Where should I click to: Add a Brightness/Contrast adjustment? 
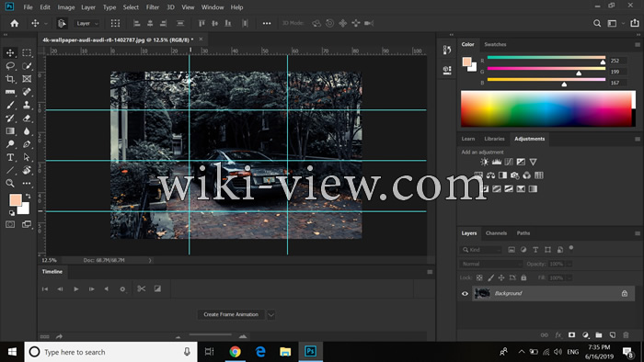pyautogui.click(x=484, y=162)
